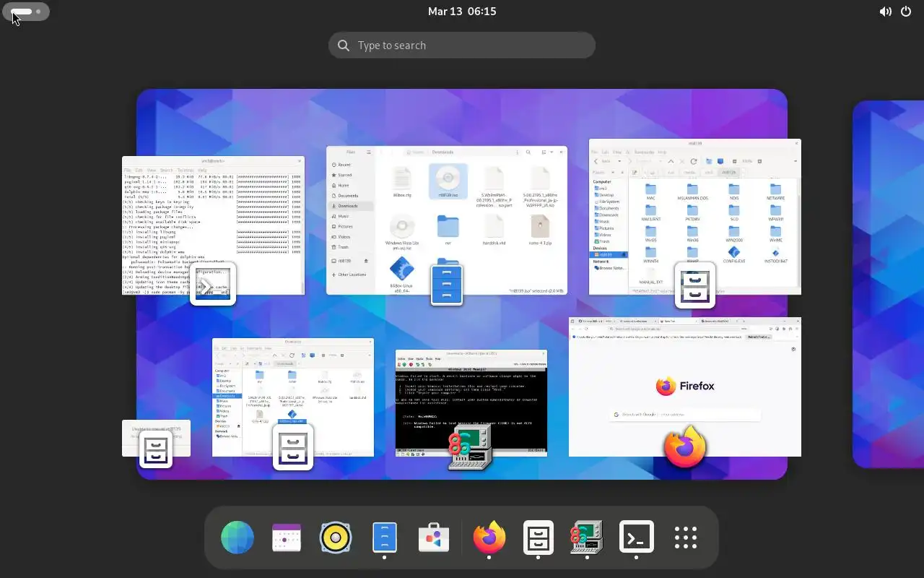Select harddisk.vhd in the Files window
The width and height of the screenshot is (924, 578).
[494, 230]
